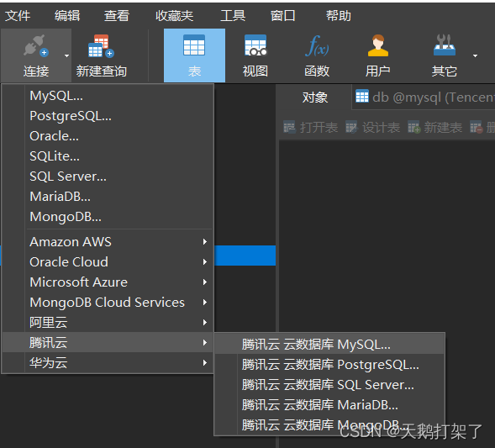Screen dimensions: 495x448
Task: Click the 新建表 new table icon
Action: pos(413,127)
